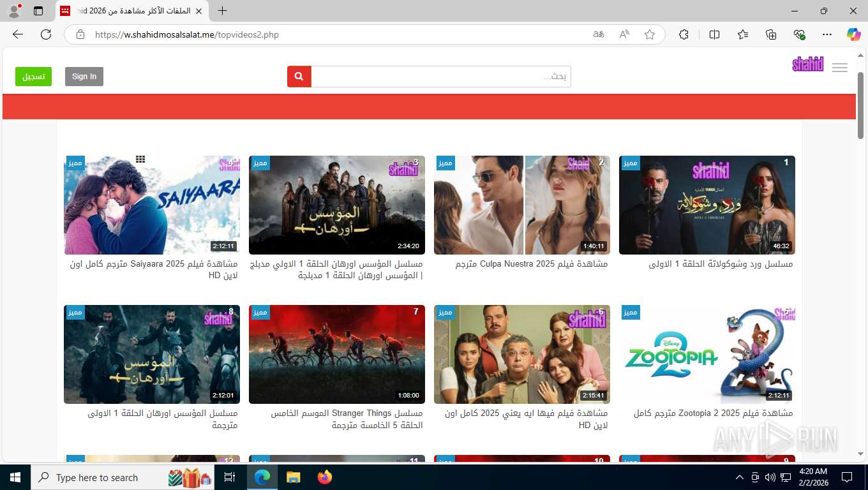Open a new tab with the plus button

[222, 11]
